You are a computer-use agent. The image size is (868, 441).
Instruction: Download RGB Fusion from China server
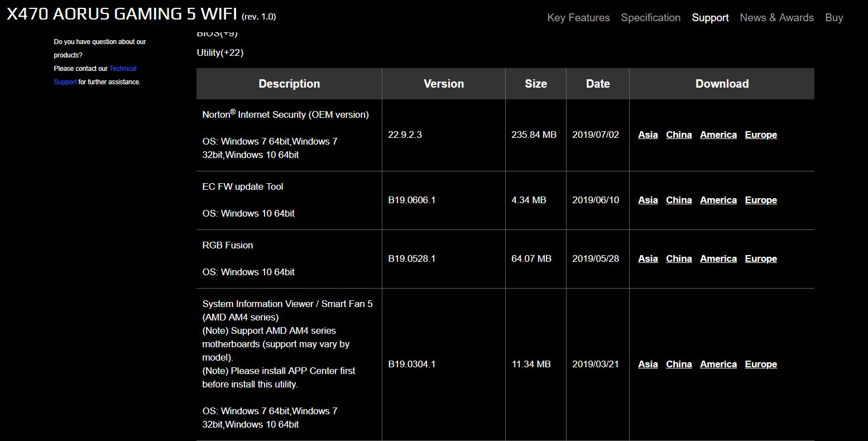pos(679,258)
